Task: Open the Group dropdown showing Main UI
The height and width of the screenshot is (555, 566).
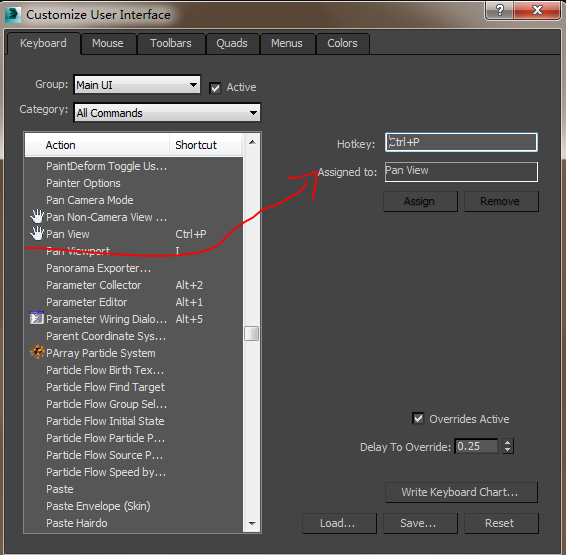Action: [137, 85]
